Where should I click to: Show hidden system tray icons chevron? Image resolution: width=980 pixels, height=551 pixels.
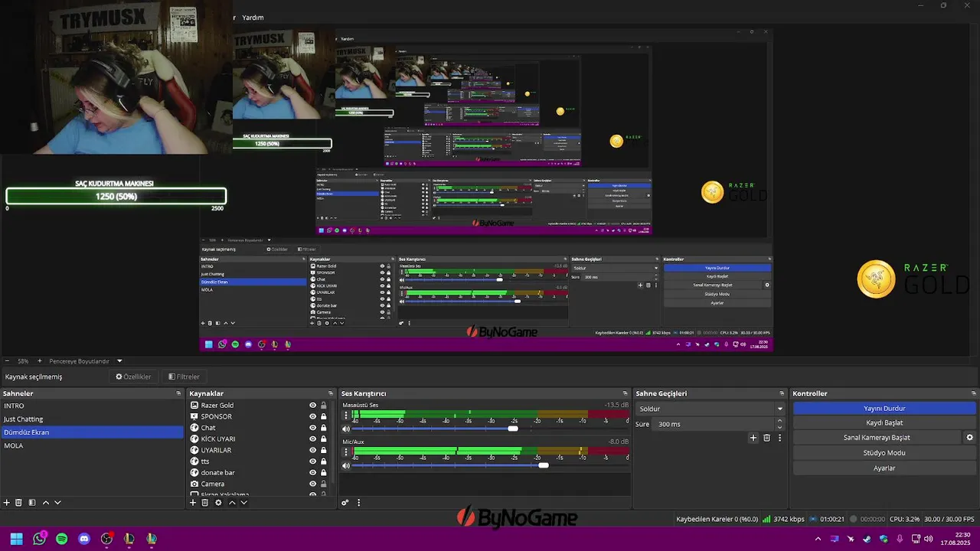[818, 539]
